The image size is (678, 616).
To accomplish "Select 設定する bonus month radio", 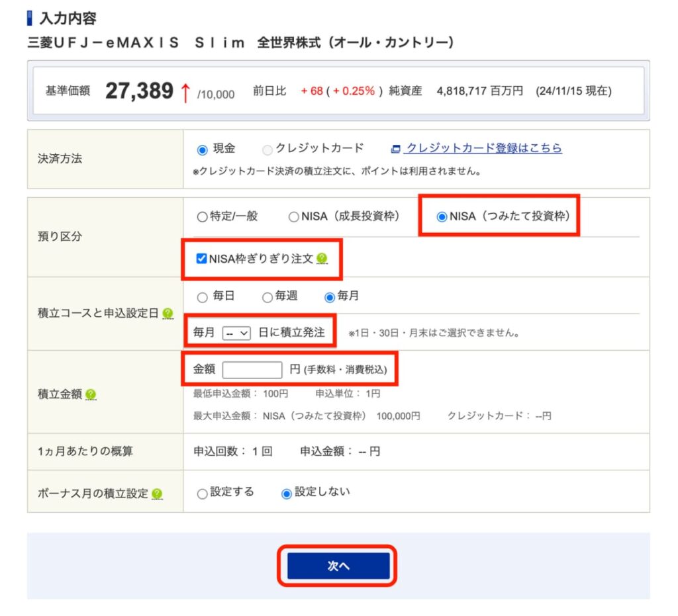I will [202, 494].
